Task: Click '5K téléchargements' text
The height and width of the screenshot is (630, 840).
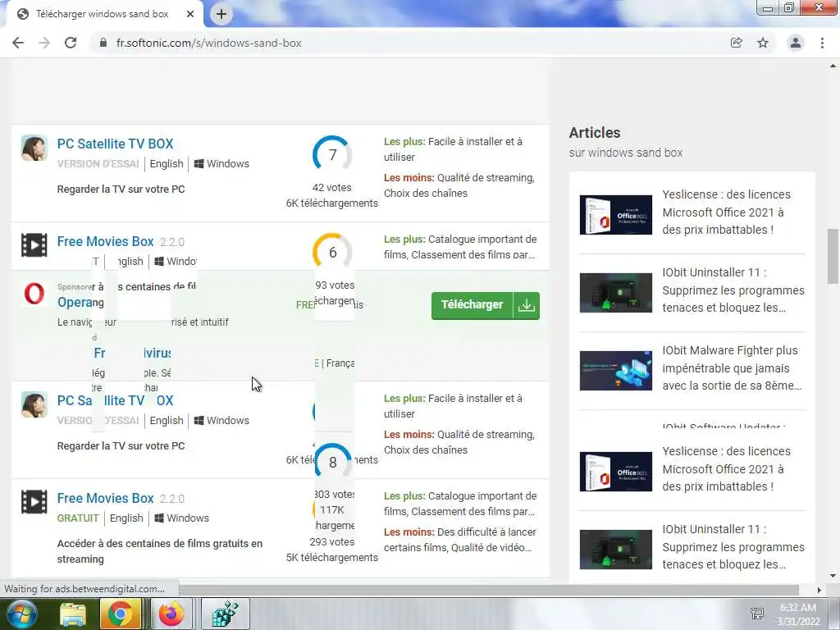Action: 332,558
